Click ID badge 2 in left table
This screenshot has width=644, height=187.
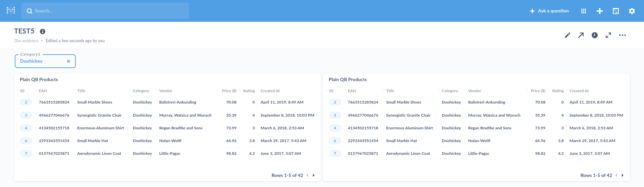pyautogui.click(x=26, y=102)
